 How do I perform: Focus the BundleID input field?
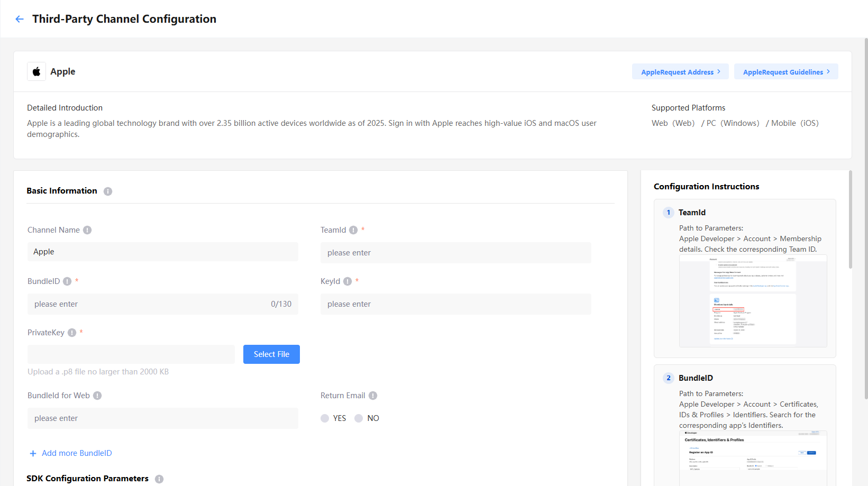(x=163, y=304)
